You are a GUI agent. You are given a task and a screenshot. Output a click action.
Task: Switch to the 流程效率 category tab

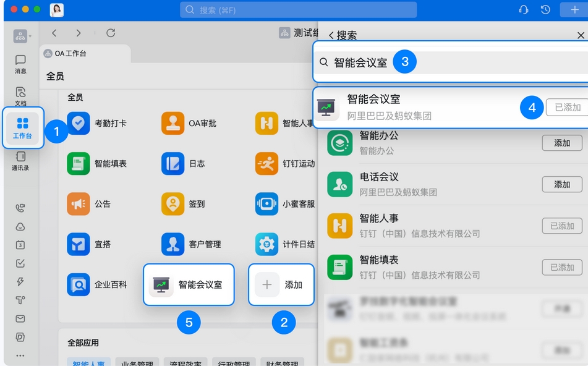coord(185,362)
